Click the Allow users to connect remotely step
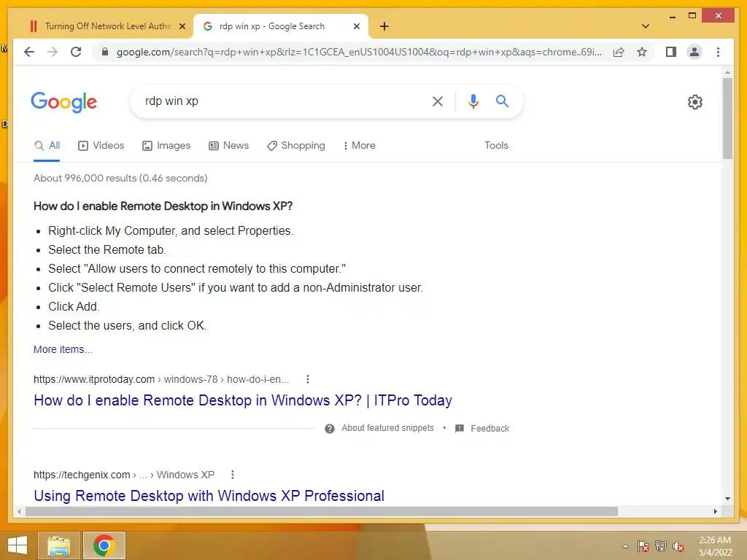This screenshot has width=747, height=560. [x=197, y=268]
